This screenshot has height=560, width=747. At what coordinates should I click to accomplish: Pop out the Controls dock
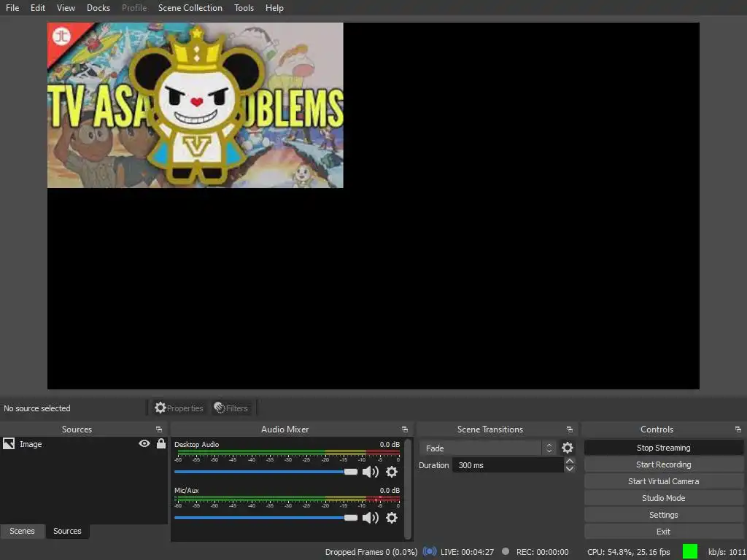pyautogui.click(x=738, y=429)
